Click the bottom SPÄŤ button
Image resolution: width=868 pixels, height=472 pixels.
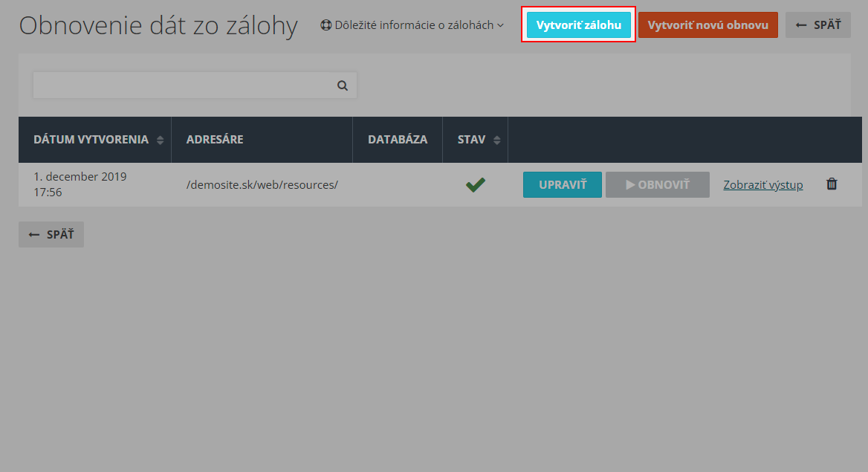pyautogui.click(x=51, y=234)
